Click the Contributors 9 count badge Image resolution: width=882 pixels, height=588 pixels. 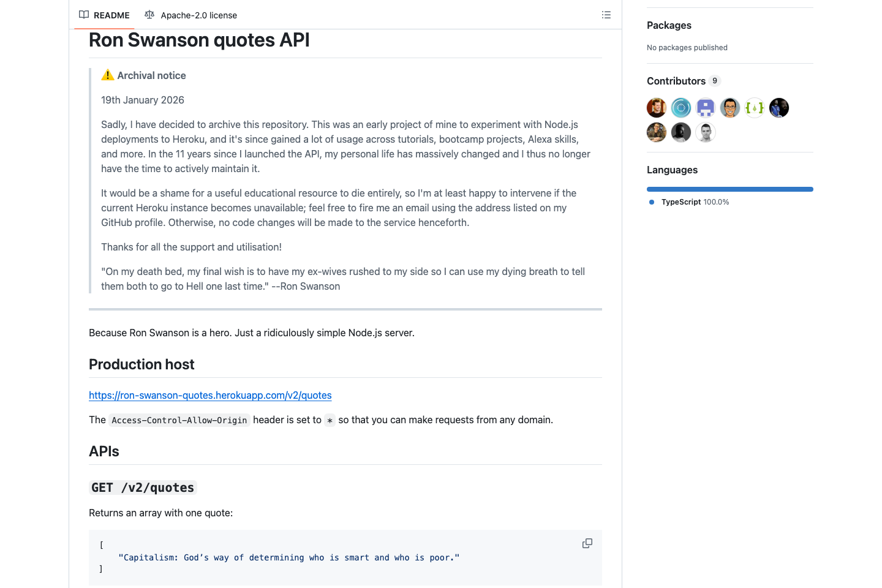(x=714, y=80)
